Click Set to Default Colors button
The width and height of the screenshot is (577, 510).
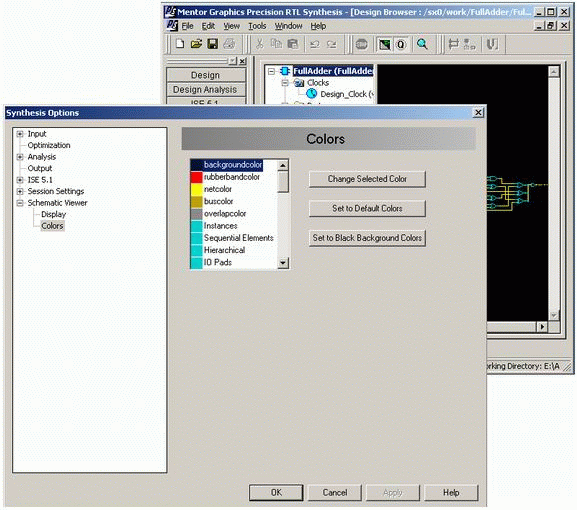(367, 208)
